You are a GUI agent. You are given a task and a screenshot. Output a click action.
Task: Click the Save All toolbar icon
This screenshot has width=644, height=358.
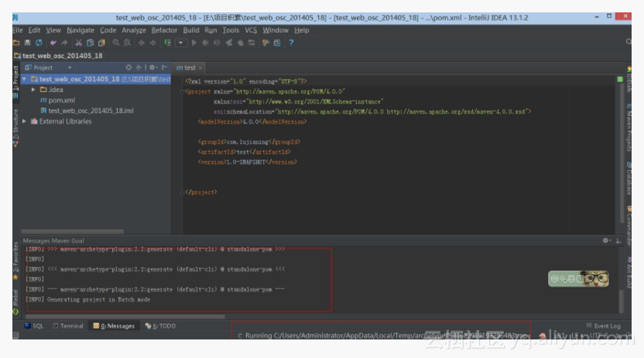point(28,43)
